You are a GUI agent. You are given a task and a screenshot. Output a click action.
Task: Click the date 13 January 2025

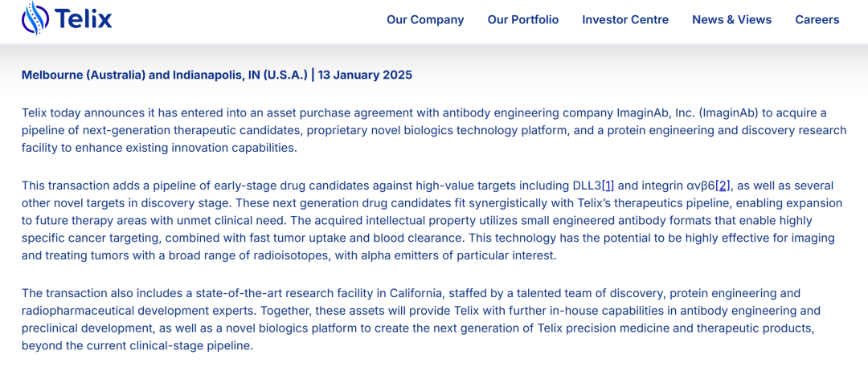click(x=365, y=75)
